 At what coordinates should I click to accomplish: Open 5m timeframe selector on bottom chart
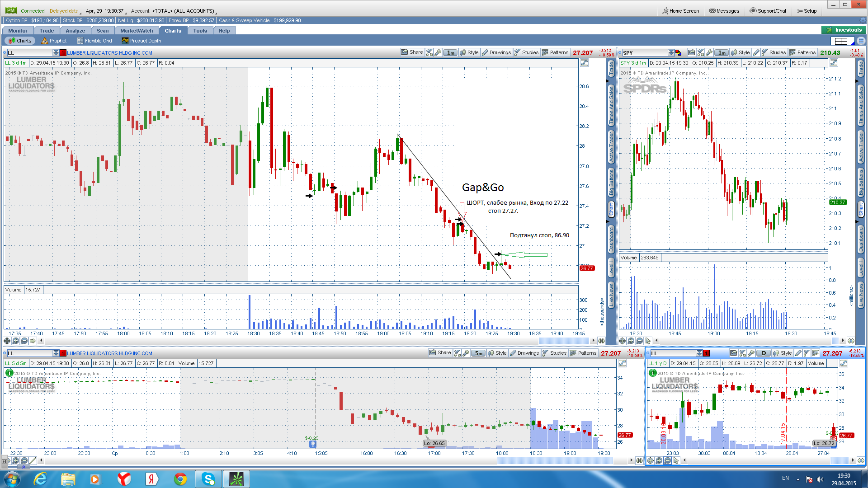[478, 353]
